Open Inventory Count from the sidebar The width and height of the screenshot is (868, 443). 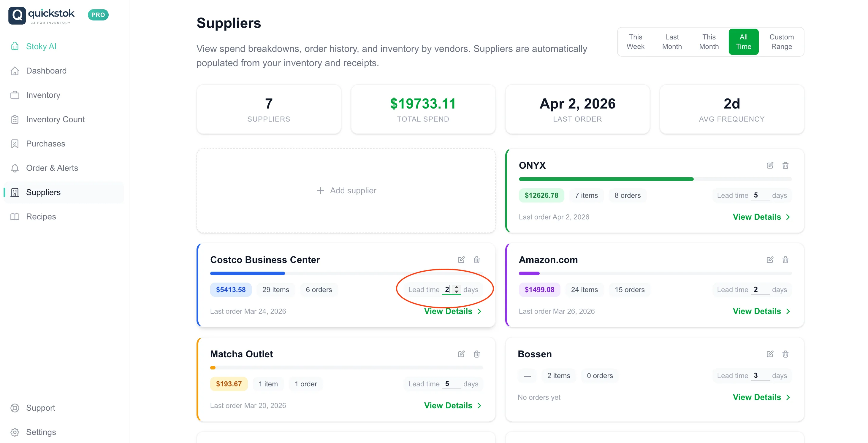click(x=55, y=119)
